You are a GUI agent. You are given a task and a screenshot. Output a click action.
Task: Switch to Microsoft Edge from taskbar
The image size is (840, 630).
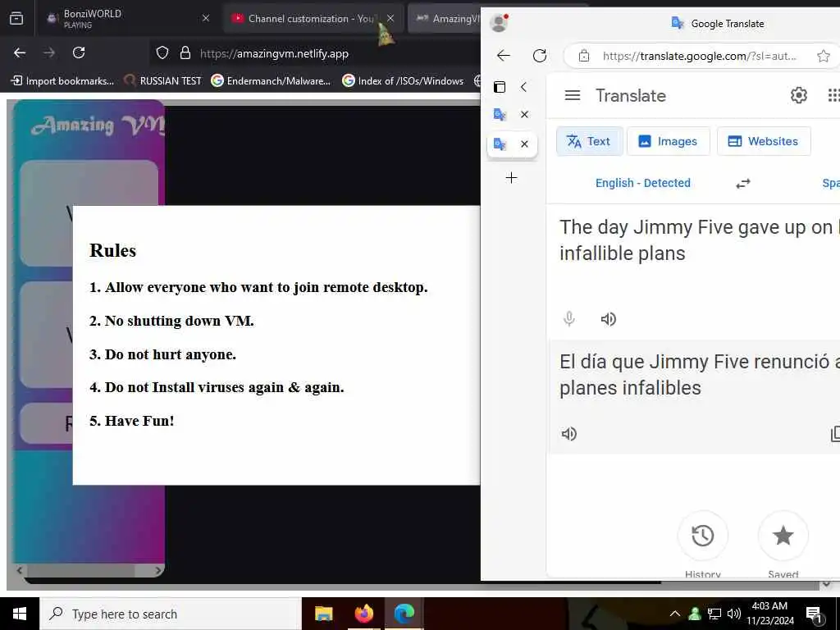click(x=404, y=614)
